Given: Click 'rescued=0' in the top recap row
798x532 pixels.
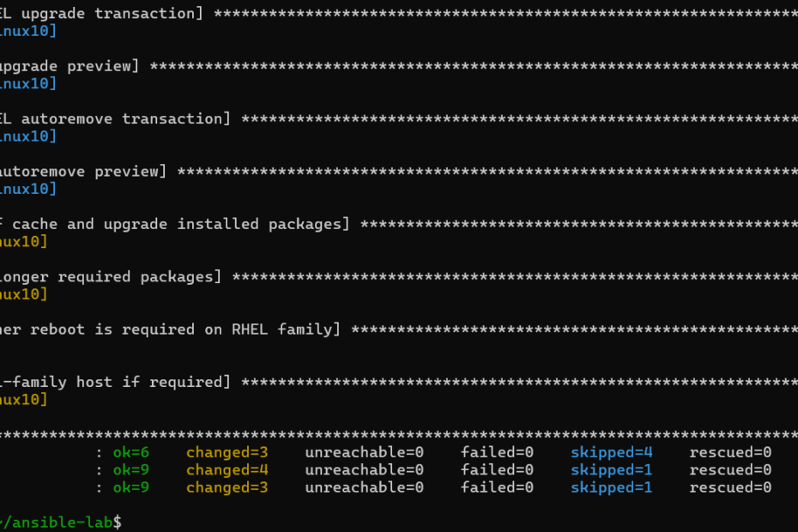Looking at the screenshot, I should tap(730, 452).
